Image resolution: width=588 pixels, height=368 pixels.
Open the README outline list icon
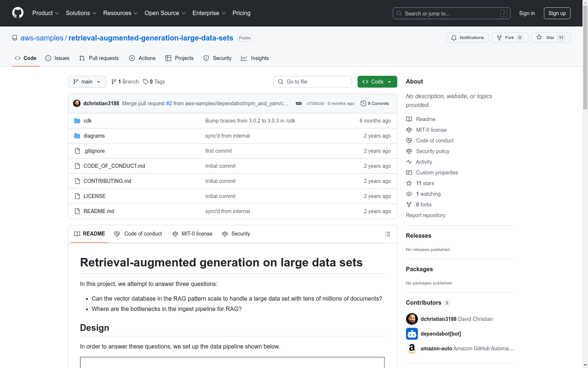click(388, 234)
